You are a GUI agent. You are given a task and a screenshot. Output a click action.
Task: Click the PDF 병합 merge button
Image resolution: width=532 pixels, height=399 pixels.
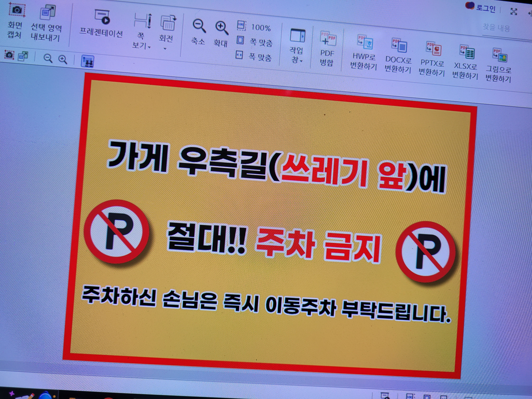[327, 49]
